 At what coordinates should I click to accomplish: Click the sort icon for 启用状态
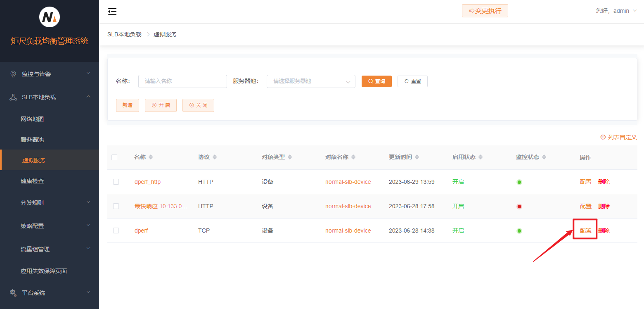[481, 157]
